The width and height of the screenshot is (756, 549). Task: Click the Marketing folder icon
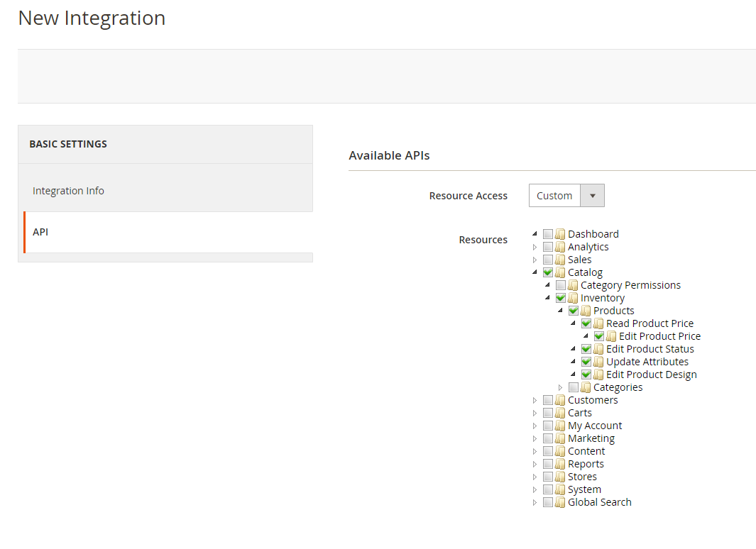[x=561, y=438]
